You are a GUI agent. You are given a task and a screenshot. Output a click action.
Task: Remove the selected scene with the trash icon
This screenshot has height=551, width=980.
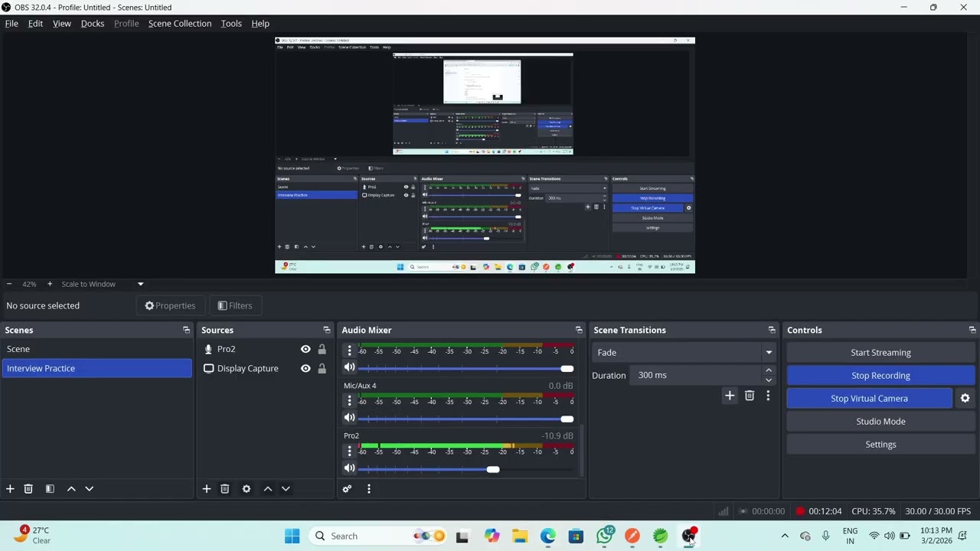[28, 488]
